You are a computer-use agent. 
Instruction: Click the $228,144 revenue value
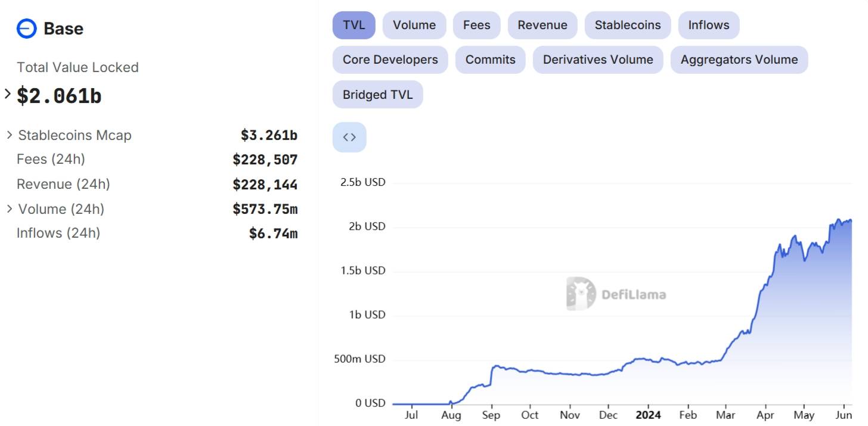click(x=265, y=184)
